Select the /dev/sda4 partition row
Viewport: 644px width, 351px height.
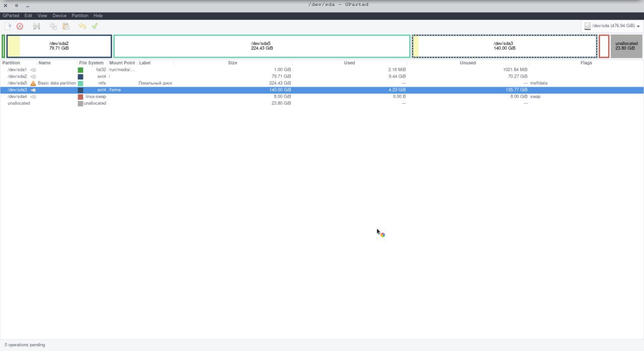click(x=322, y=96)
